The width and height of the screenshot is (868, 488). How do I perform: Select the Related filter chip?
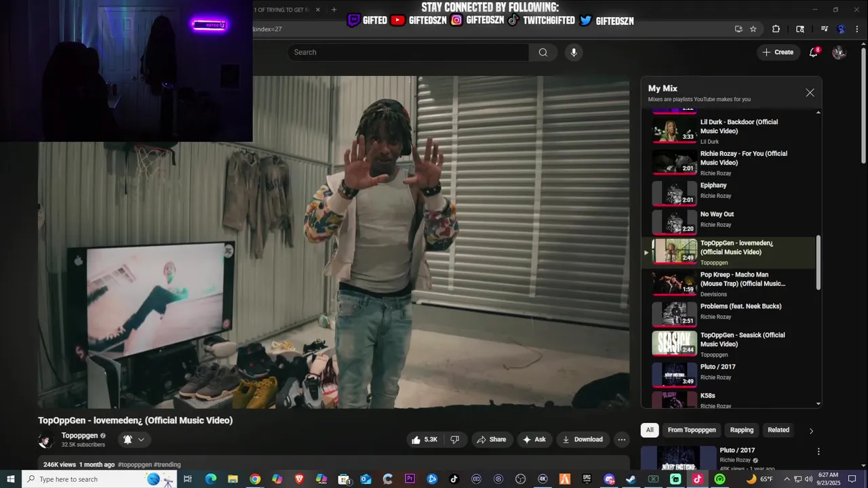[x=778, y=430]
